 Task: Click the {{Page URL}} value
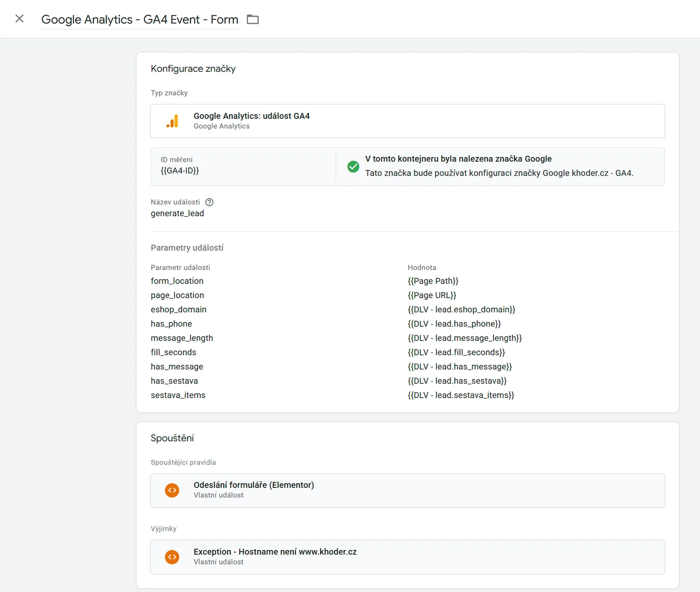click(x=432, y=295)
